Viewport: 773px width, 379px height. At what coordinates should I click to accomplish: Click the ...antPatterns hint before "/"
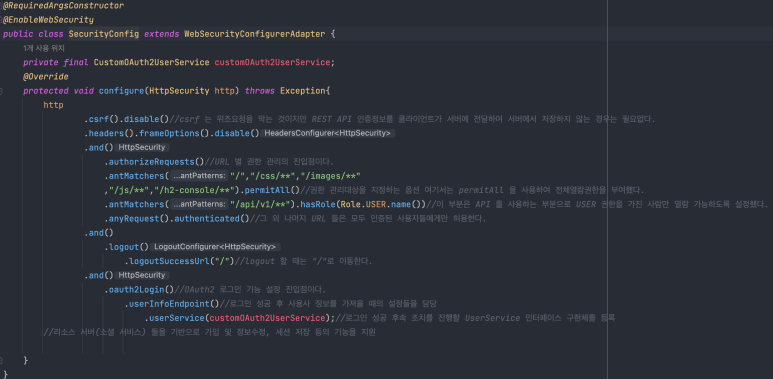point(200,176)
